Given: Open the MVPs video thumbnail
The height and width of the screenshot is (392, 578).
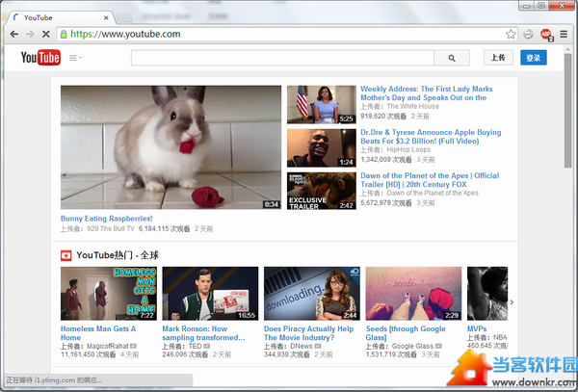Looking at the screenshot, I should point(487,294).
